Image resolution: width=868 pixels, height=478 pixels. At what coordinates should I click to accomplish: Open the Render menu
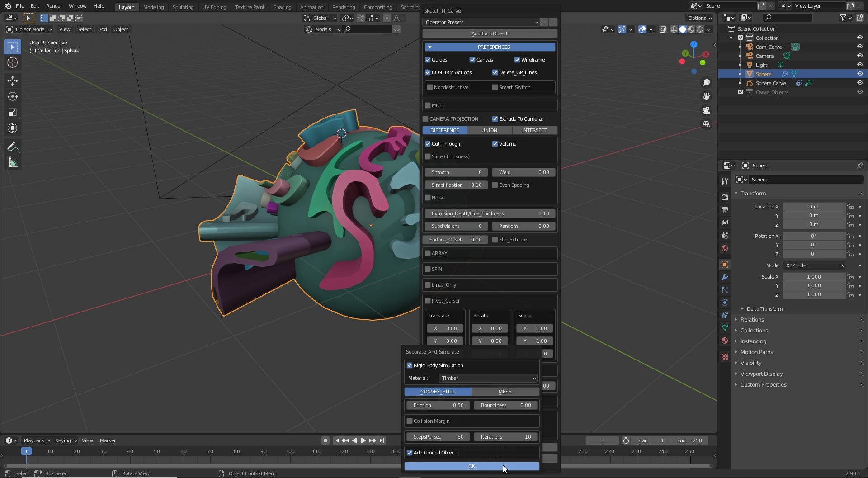pyautogui.click(x=54, y=6)
